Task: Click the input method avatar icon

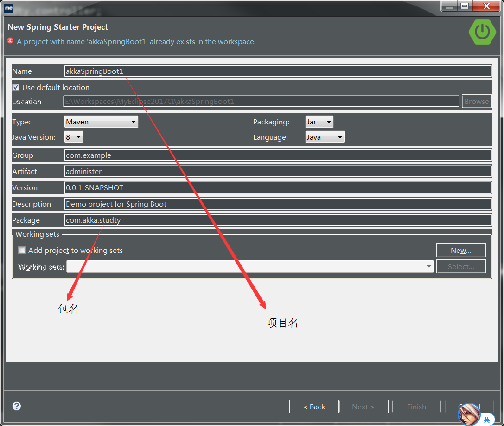Action: (x=469, y=415)
